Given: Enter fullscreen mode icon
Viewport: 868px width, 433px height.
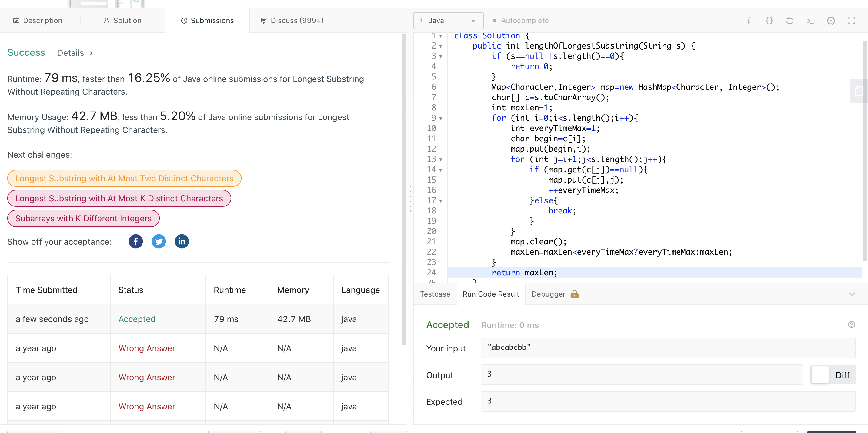Looking at the screenshot, I should pos(852,21).
